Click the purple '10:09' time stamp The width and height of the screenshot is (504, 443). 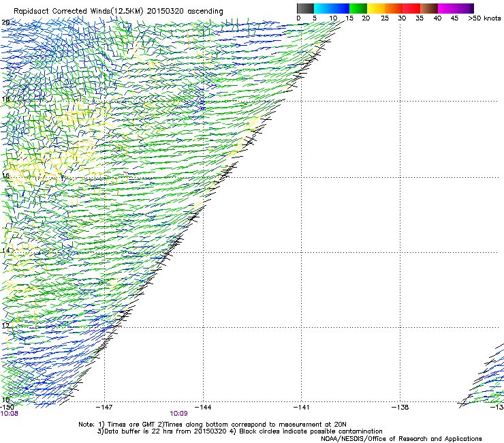point(178,414)
